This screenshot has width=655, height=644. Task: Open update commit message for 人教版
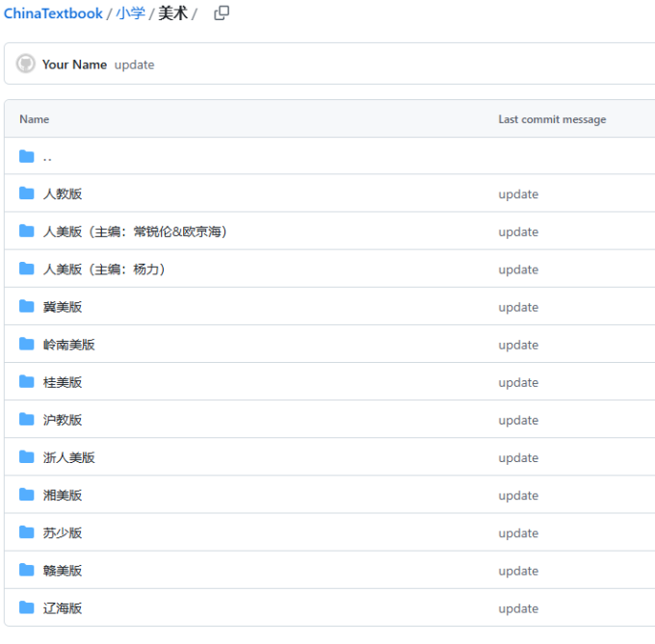point(518,194)
